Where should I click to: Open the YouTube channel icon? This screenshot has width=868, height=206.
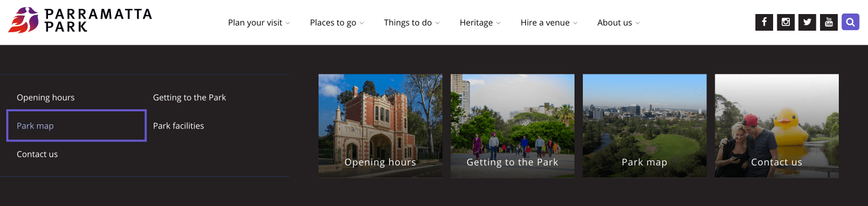(x=829, y=22)
